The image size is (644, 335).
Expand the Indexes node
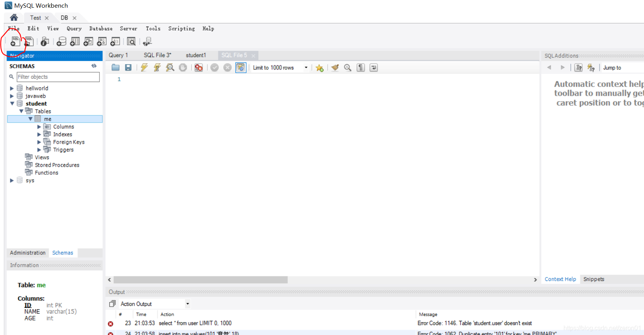[x=39, y=134]
